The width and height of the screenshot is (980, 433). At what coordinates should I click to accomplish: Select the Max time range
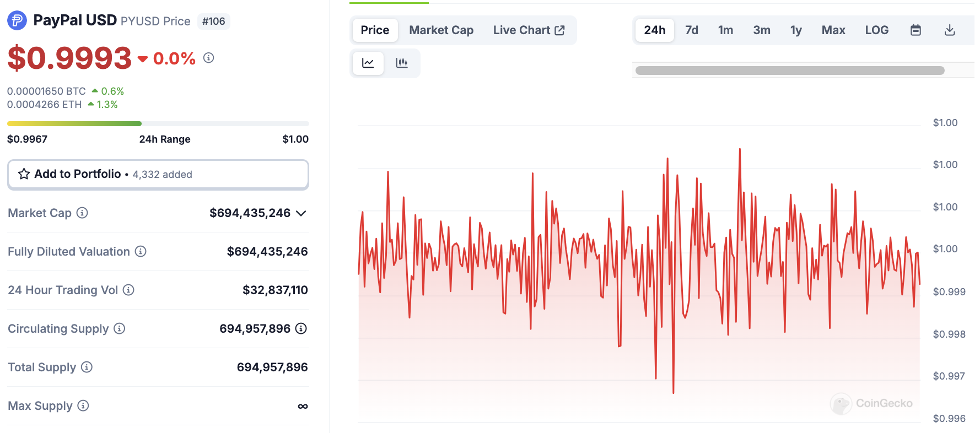(833, 30)
